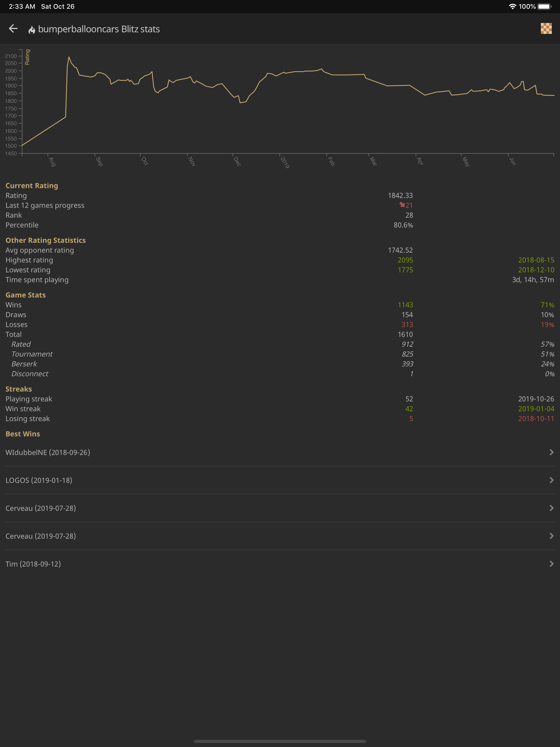Tap the red down-arrow progress icon
The width and height of the screenshot is (560, 747).
tap(402, 205)
